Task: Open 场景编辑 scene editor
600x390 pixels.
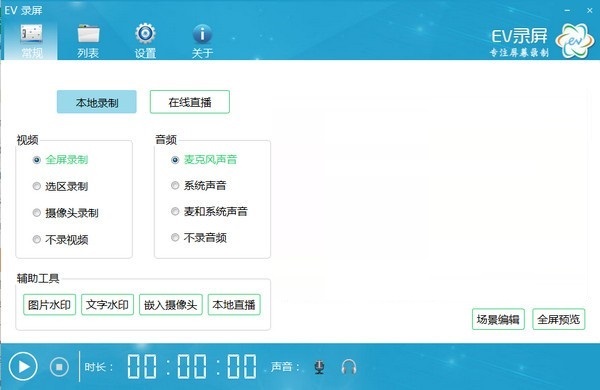Action: click(x=498, y=319)
